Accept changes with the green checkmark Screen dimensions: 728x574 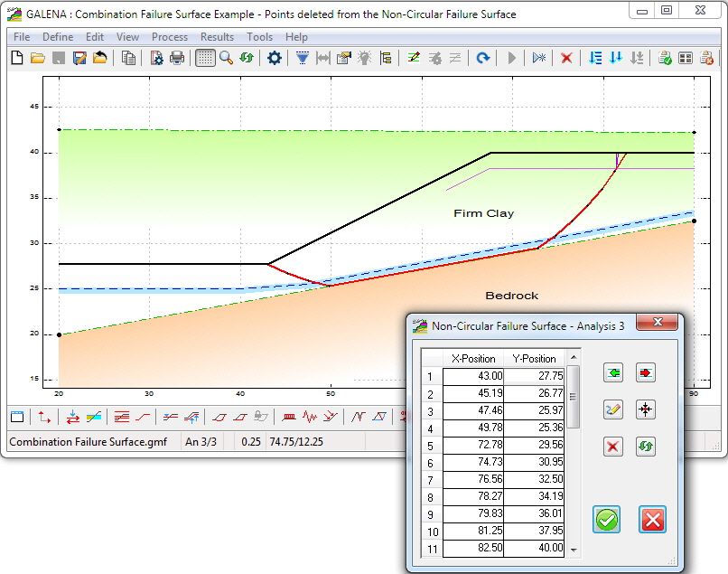(607, 520)
